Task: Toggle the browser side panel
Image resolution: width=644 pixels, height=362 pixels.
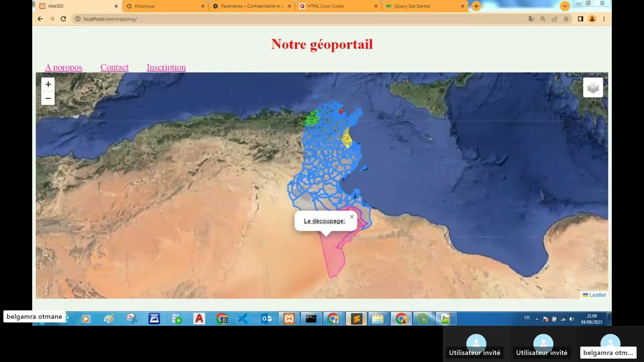Action: [x=580, y=19]
